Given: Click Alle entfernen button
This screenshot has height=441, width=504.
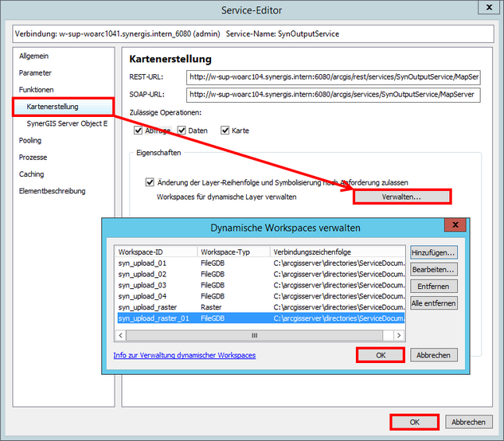Looking at the screenshot, I should [x=434, y=303].
